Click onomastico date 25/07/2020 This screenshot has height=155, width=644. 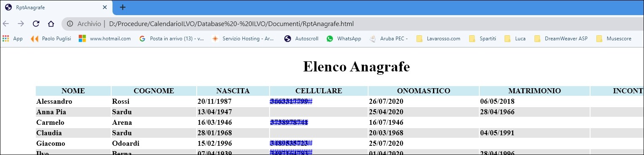[386, 143]
